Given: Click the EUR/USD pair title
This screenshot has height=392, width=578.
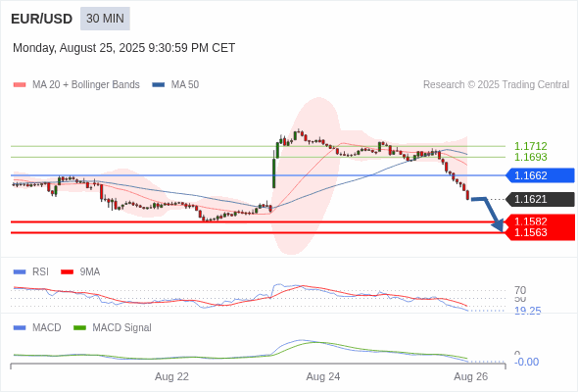Looking at the screenshot, I should [42, 19].
